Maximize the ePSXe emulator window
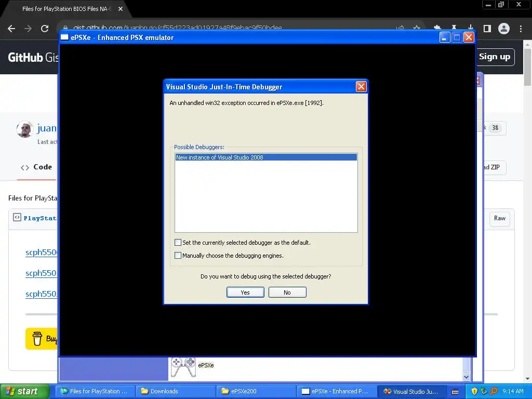The width and height of the screenshot is (532, 399). tap(457, 37)
